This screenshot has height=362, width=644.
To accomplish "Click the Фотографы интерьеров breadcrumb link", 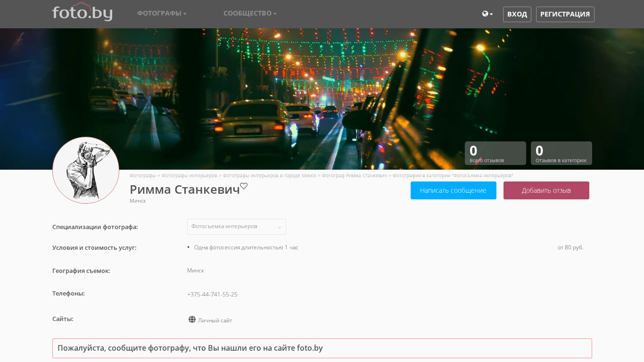I will (x=190, y=175).
